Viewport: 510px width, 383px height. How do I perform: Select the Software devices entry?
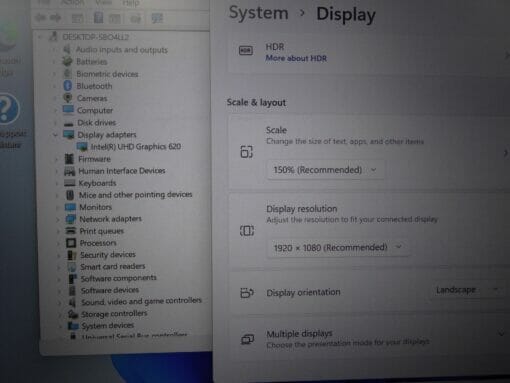(110, 290)
